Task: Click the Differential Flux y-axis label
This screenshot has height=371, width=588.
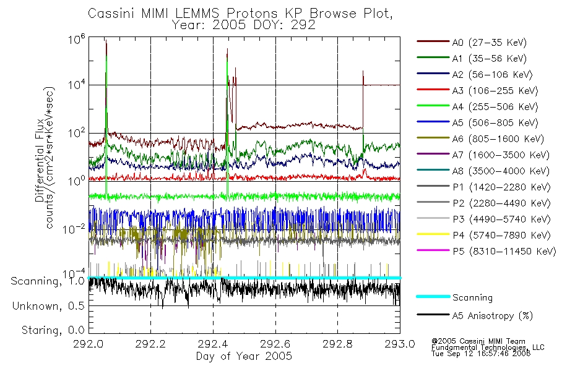Action: click(x=40, y=161)
